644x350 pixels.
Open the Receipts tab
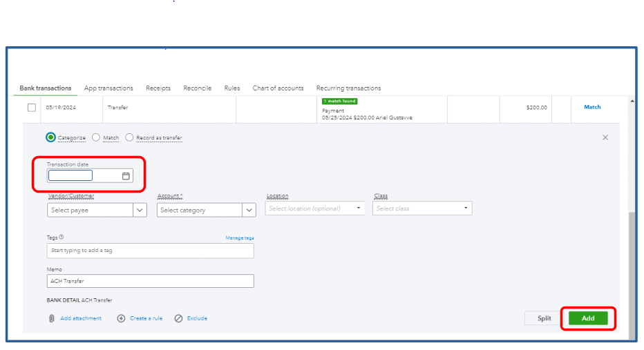158,88
